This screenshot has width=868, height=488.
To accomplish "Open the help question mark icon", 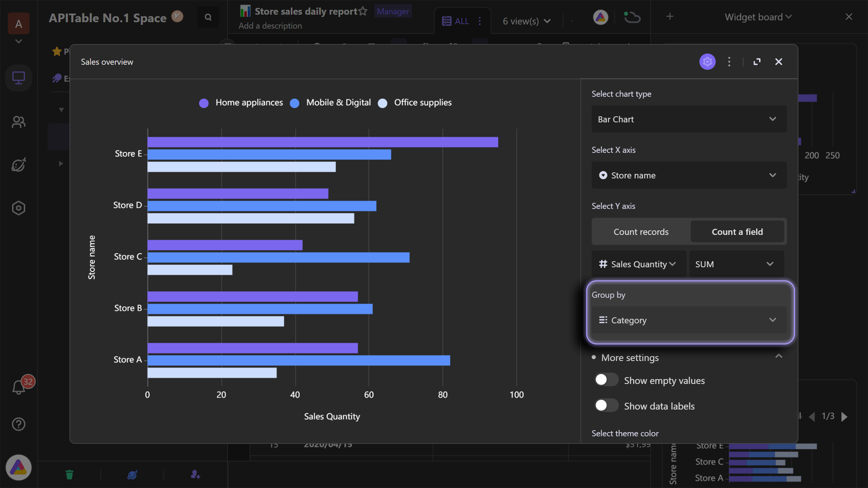I will click(x=18, y=424).
